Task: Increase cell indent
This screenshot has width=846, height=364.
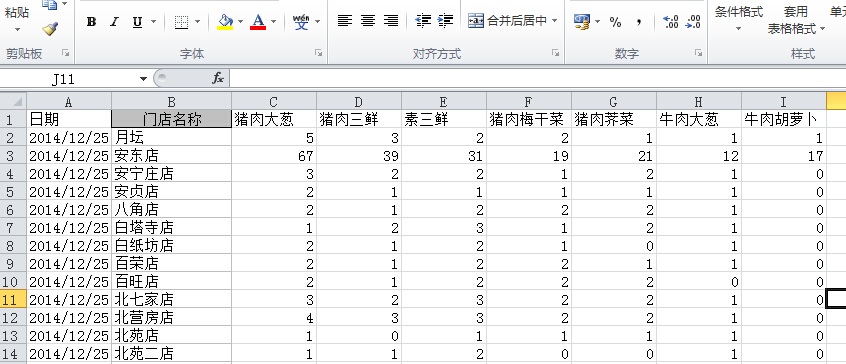Action: [446, 21]
